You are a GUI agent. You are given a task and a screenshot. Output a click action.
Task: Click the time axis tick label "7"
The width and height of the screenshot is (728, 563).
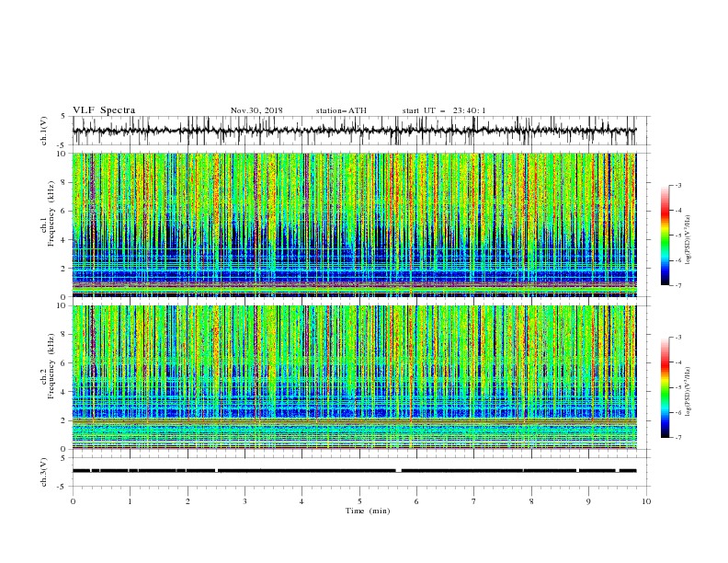[474, 501]
